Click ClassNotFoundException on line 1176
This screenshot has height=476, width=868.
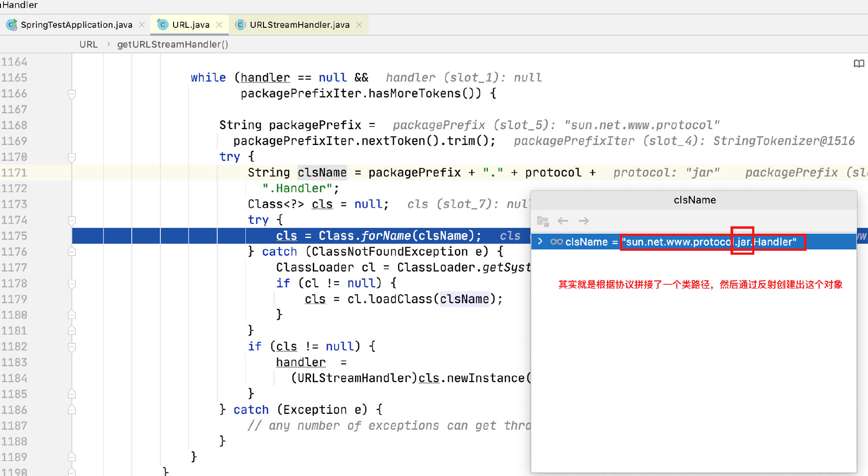(x=390, y=252)
